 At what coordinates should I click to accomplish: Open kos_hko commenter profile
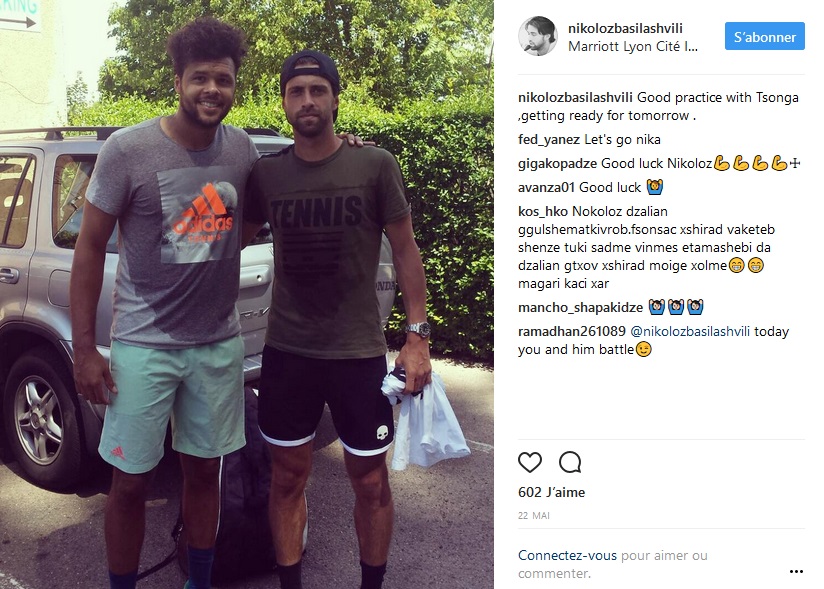pos(543,212)
